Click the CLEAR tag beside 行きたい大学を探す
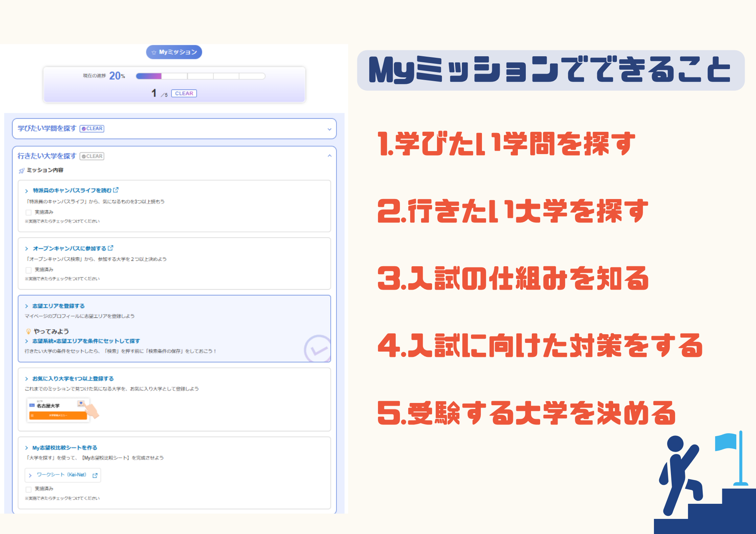Screen dimensions: 756x534 (x=92, y=156)
